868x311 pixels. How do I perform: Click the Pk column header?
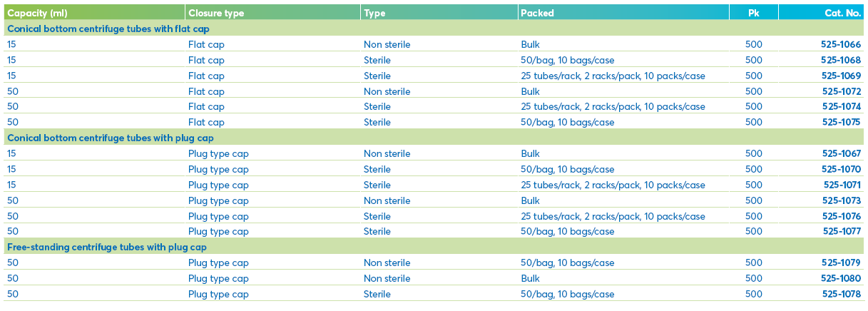[754, 13]
